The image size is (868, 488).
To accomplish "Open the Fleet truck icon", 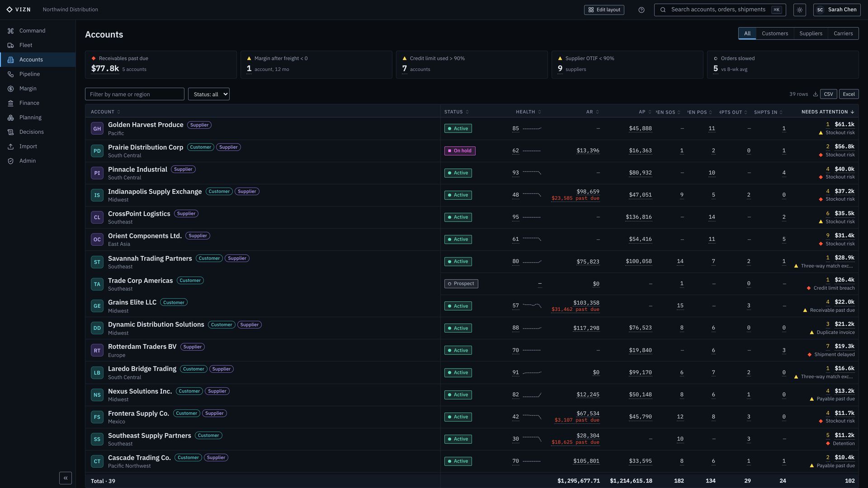I will click(x=10, y=45).
